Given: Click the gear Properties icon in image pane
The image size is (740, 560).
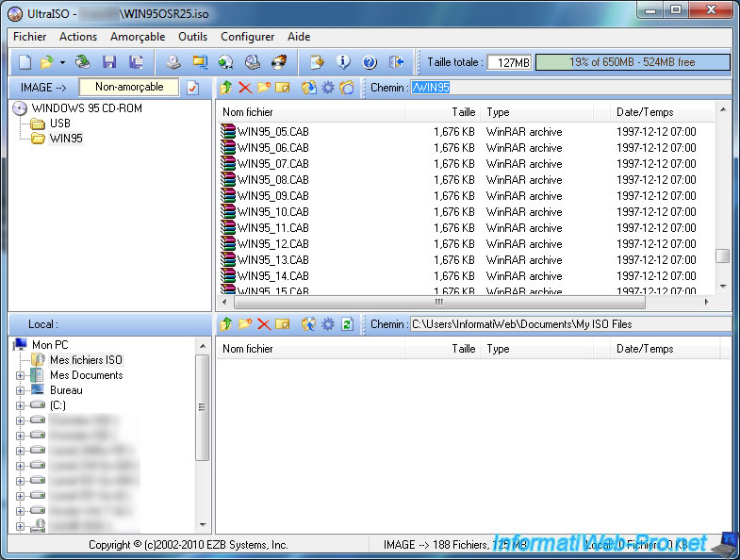Looking at the screenshot, I should [x=327, y=88].
